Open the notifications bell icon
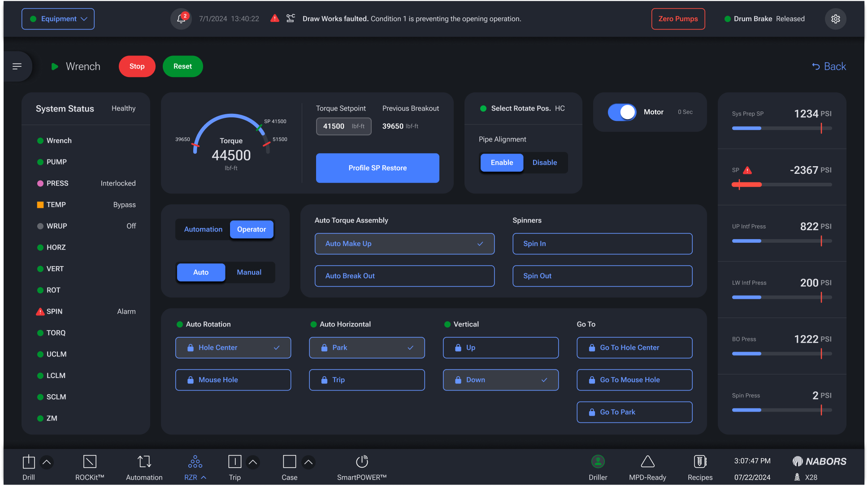868x486 pixels. (181, 19)
